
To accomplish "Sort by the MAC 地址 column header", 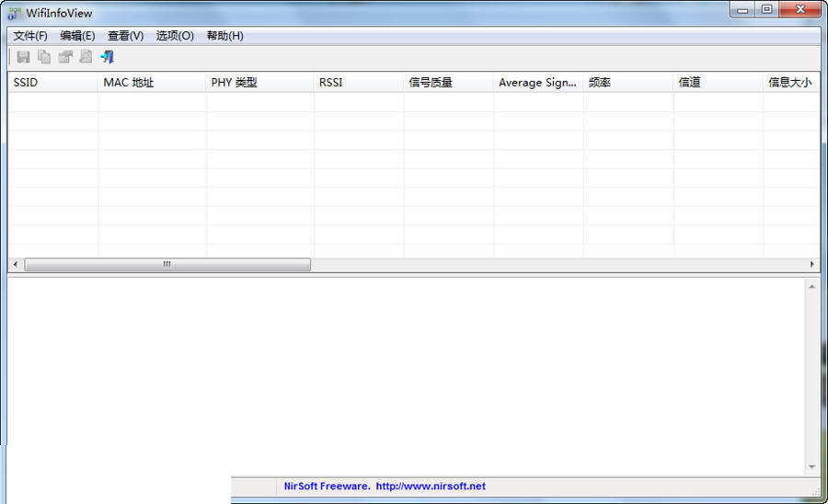I will (152, 83).
